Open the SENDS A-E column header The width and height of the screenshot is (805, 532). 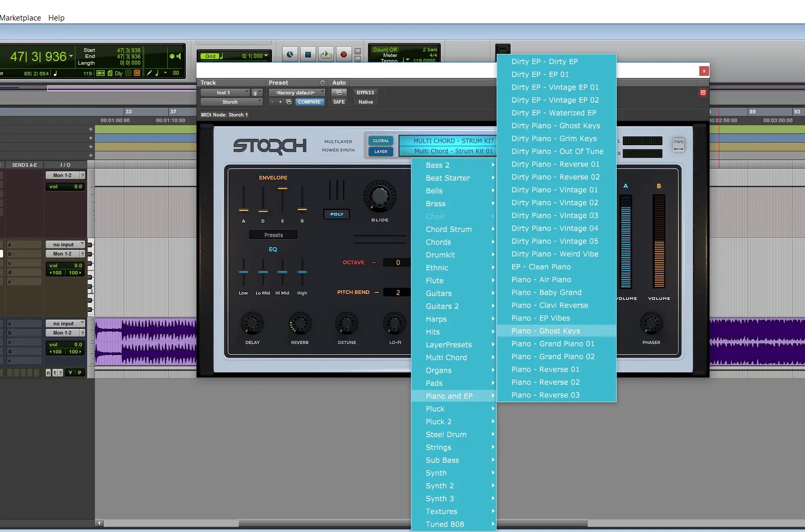pyautogui.click(x=24, y=165)
